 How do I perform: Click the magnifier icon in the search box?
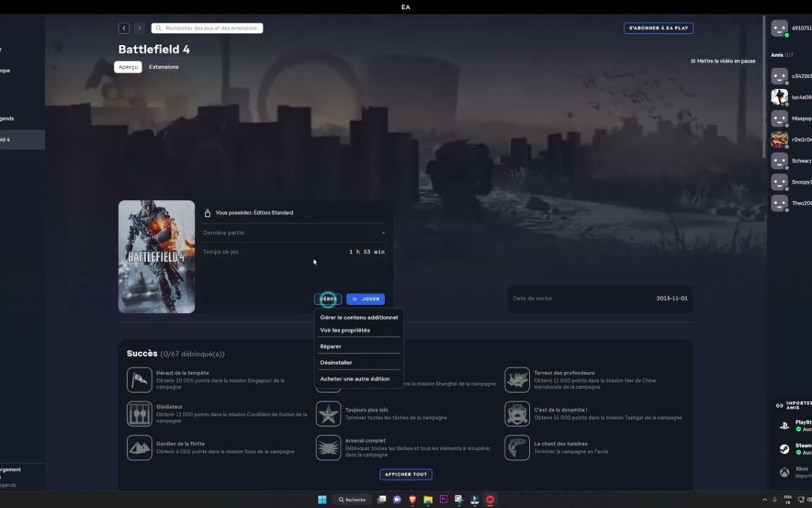159,28
